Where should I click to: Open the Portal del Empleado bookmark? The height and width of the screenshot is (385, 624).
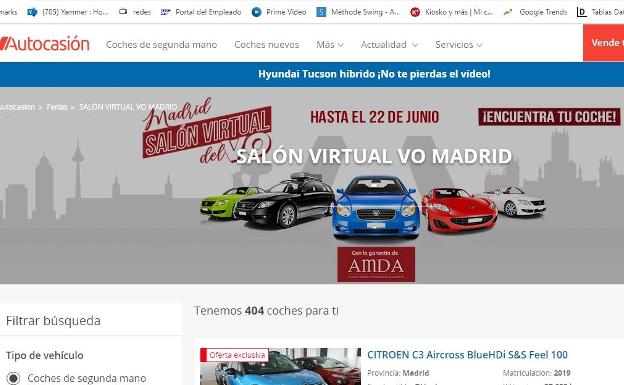click(x=208, y=12)
